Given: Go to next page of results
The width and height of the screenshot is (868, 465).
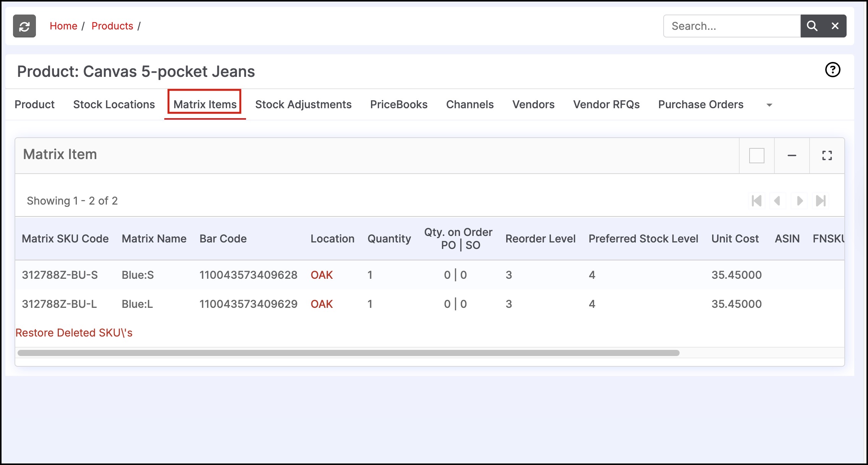Looking at the screenshot, I should click(799, 201).
